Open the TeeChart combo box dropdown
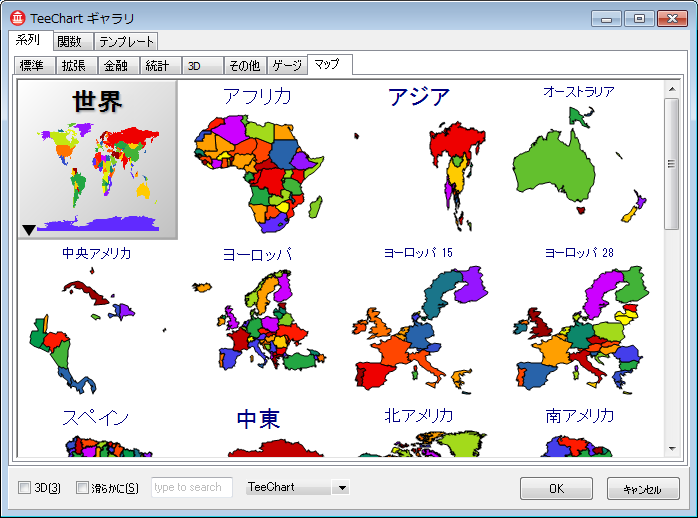698x518 pixels. point(342,487)
